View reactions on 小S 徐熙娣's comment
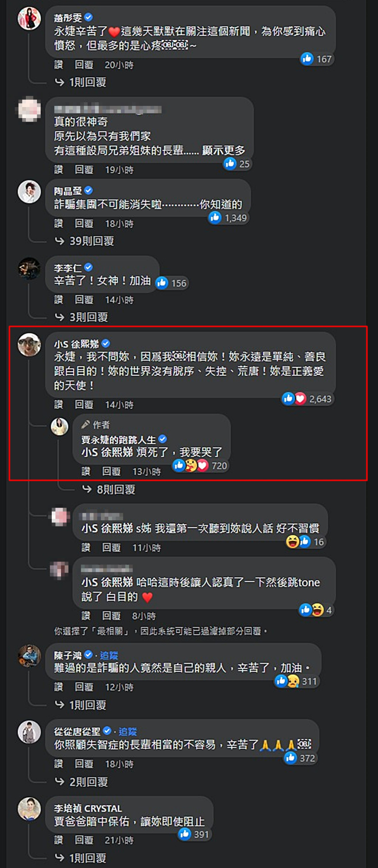378x868 pixels. [307, 399]
